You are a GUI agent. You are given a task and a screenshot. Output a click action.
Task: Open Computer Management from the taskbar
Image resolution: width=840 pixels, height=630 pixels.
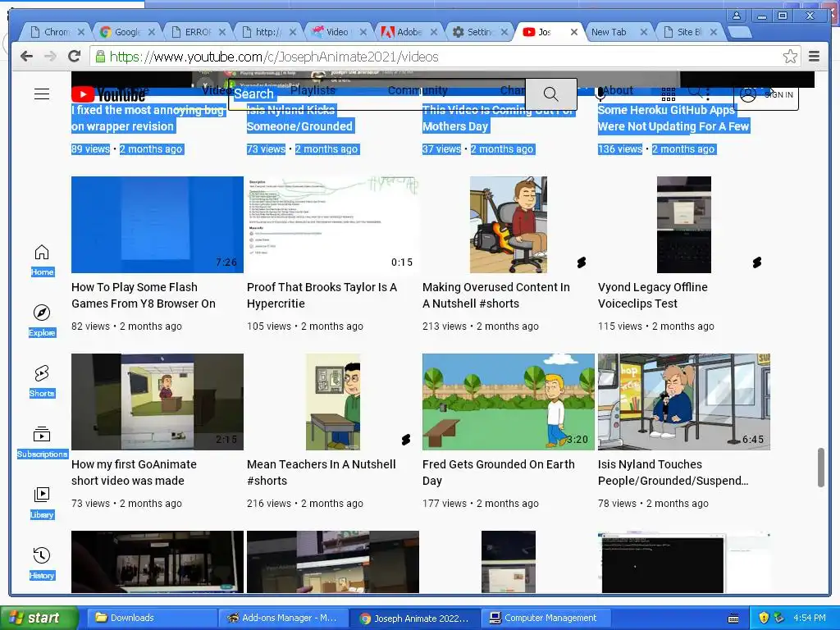click(546, 618)
